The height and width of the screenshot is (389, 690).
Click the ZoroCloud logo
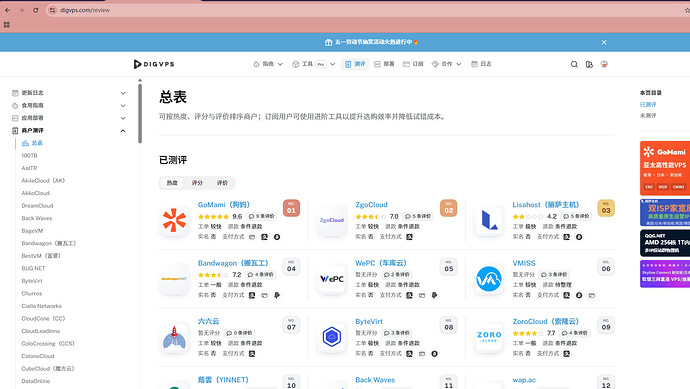coord(489,338)
